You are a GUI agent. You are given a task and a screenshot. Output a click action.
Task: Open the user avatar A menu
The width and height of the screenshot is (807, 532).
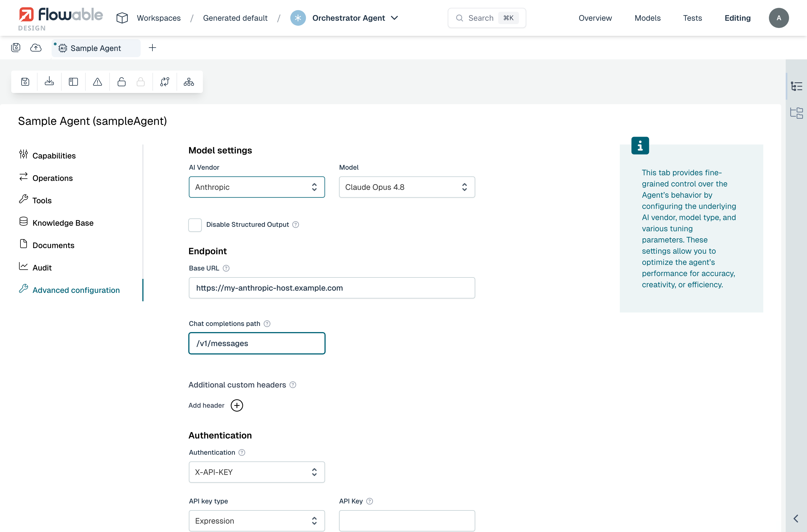779,18
